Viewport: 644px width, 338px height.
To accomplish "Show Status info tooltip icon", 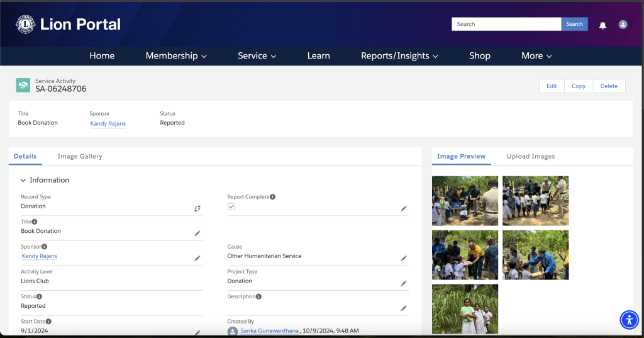I will tap(40, 296).
